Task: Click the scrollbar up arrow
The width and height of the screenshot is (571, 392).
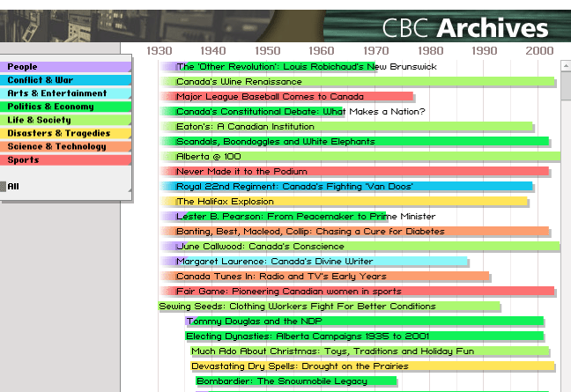Action: tap(566, 66)
